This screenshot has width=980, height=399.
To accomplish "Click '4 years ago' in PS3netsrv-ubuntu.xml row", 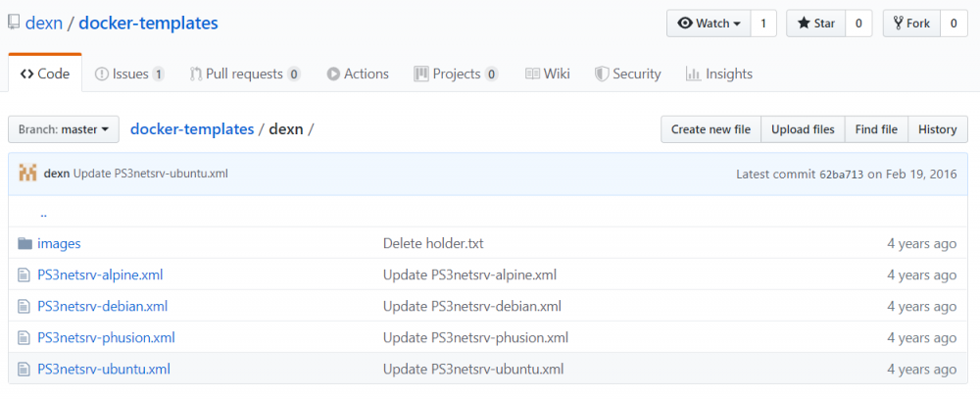I will click(922, 369).
